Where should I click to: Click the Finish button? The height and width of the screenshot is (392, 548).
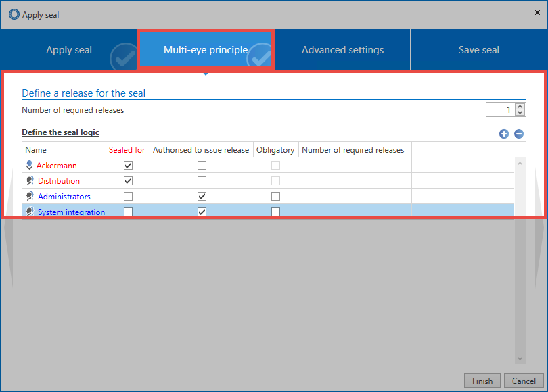[x=482, y=381]
